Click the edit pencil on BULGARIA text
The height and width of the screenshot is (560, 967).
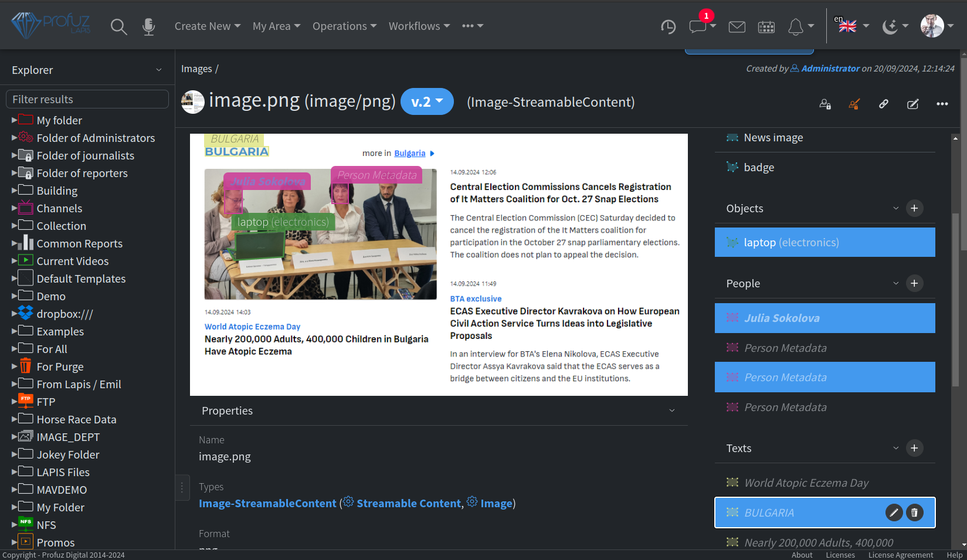coord(893,513)
